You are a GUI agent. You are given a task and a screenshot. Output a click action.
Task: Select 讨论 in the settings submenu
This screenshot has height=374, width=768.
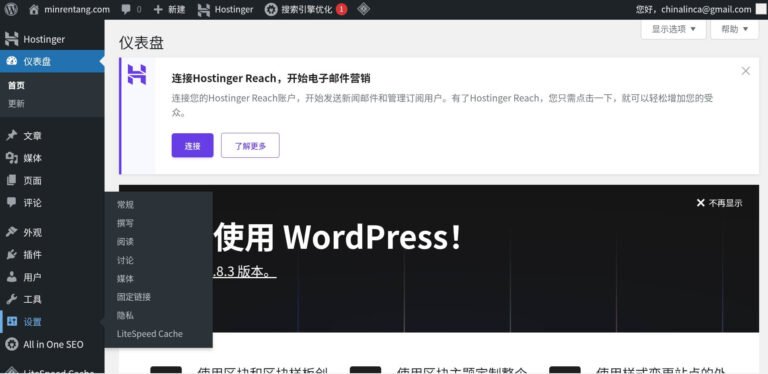125,260
